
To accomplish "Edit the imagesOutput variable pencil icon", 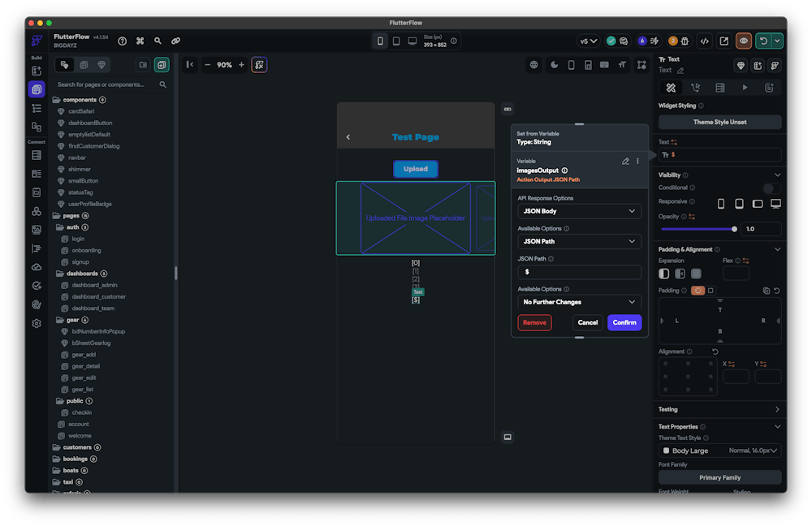I will pos(625,162).
